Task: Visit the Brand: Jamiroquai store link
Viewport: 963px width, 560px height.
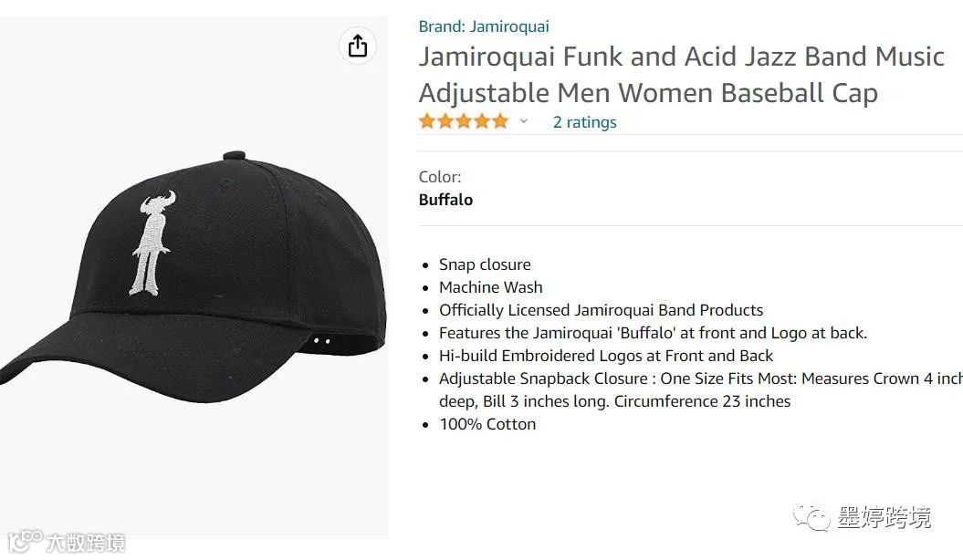Action: (x=484, y=26)
